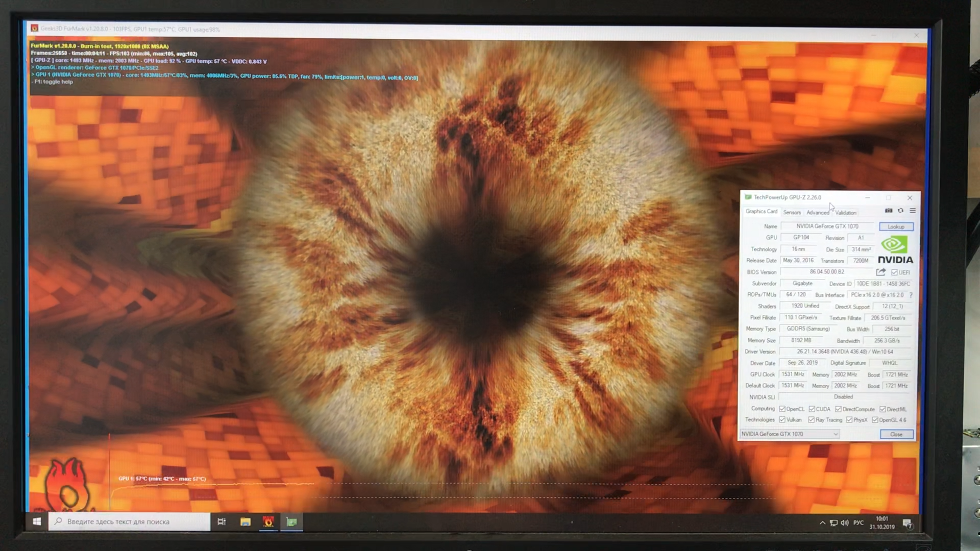Click the Name field NVIDIA GeForce GTX 1070
980x551 pixels.
click(x=827, y=226)
